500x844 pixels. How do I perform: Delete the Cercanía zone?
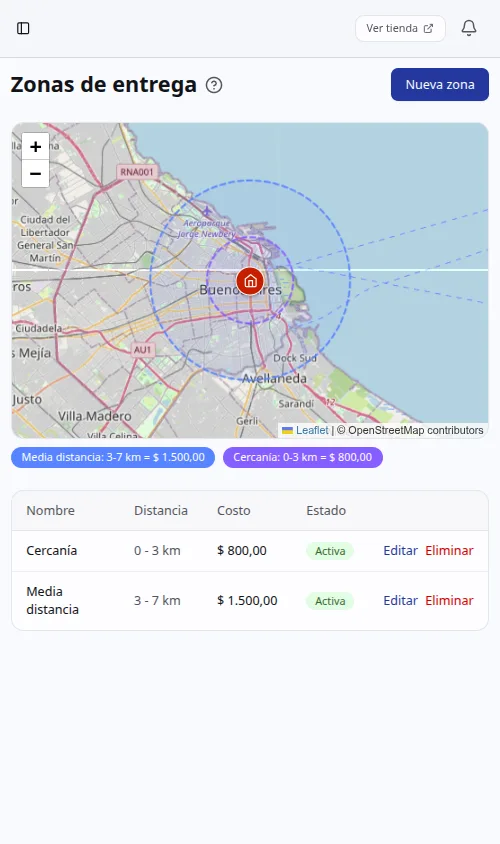[449, 551]
